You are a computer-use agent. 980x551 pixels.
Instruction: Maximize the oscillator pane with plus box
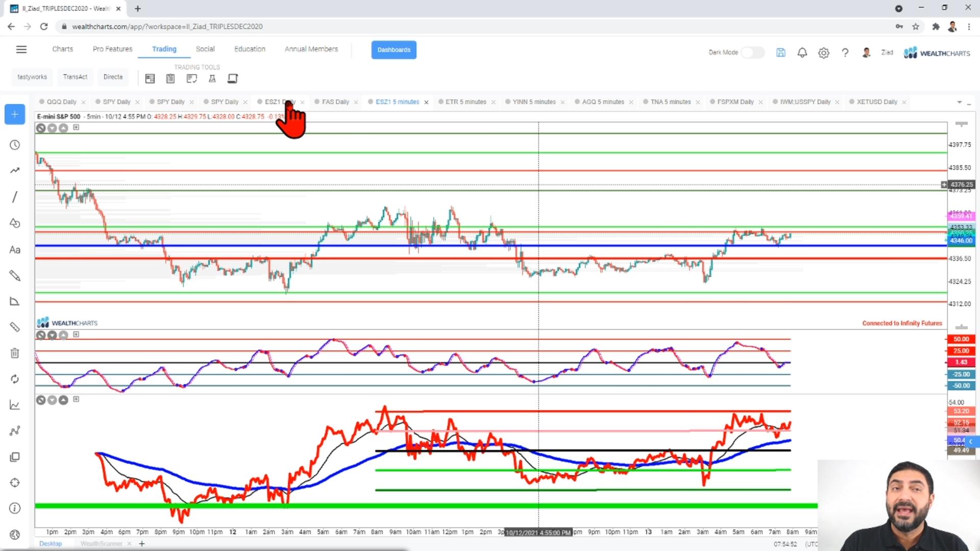click(76, 335)
